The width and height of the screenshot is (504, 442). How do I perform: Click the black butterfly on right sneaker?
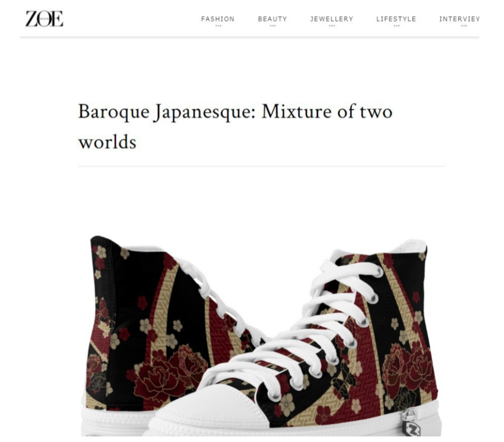[344, 382]
